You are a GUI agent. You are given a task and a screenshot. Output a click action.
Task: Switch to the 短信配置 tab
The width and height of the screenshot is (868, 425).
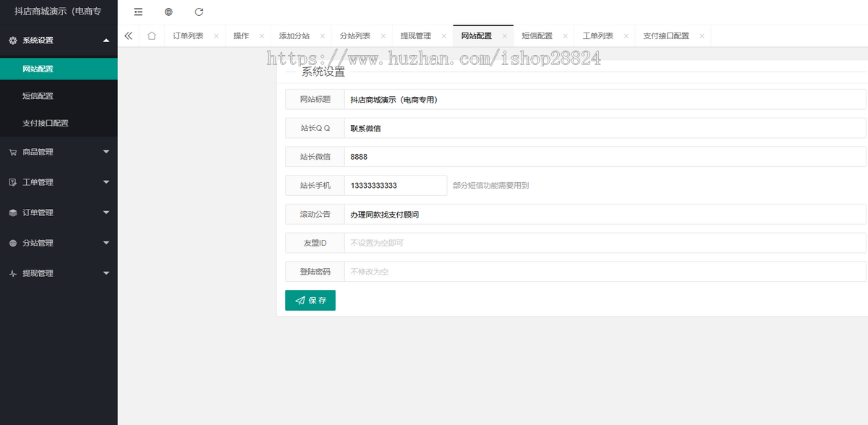pos(537,36)
